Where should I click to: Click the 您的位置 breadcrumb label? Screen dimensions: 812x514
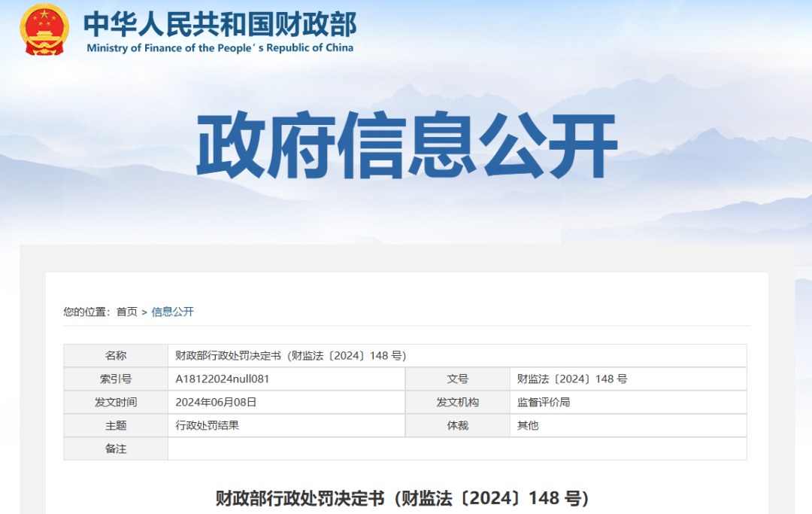86,312
